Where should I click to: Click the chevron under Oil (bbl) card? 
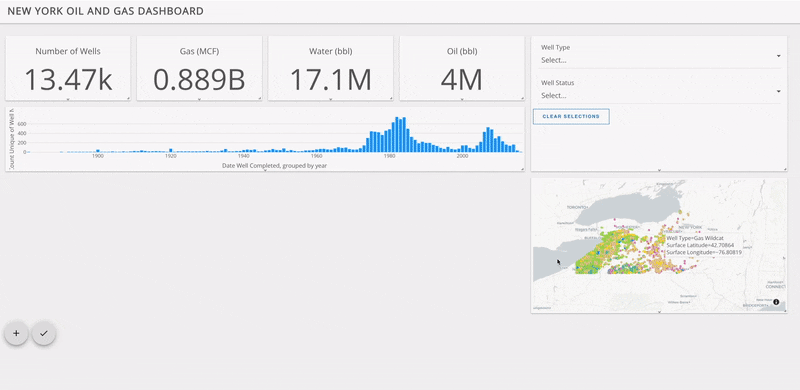(462, 99)
